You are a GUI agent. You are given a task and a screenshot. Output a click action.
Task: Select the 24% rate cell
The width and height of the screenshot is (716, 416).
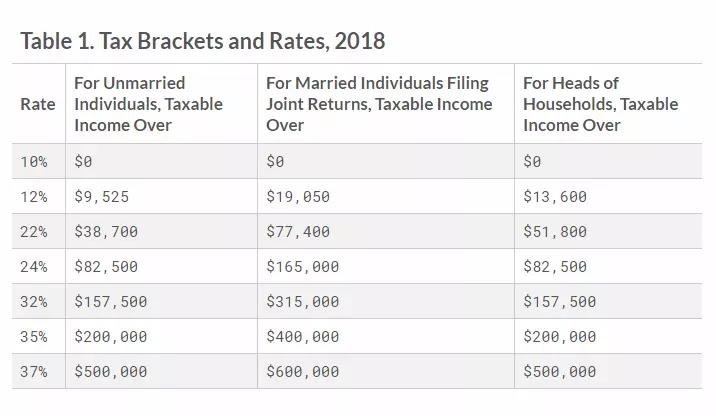(34, 267)
